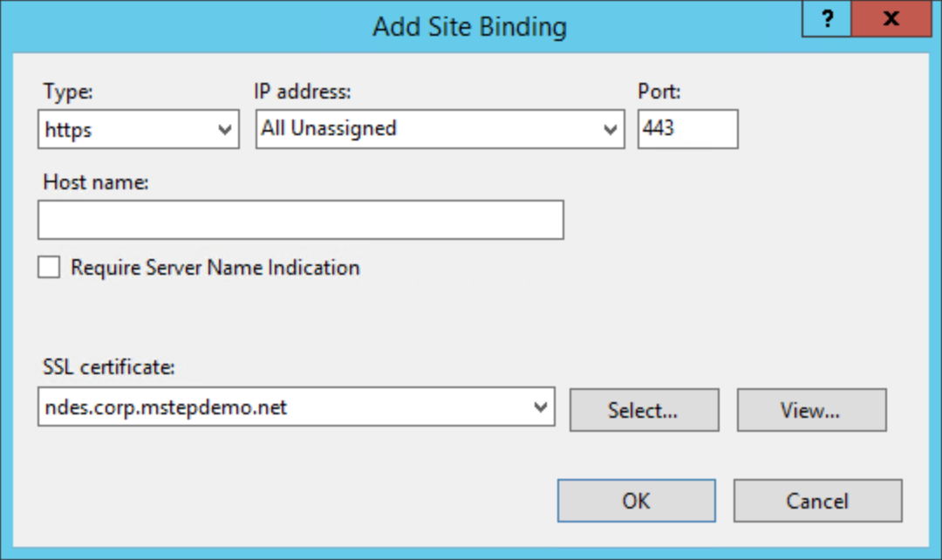Click the "Host name:" label
The height and width of the screenshot is (560, 942).
click(96, 183)
